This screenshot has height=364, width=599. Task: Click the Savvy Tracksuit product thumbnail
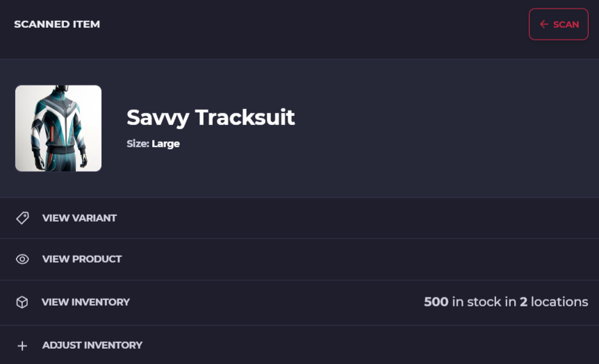point(58,129)
